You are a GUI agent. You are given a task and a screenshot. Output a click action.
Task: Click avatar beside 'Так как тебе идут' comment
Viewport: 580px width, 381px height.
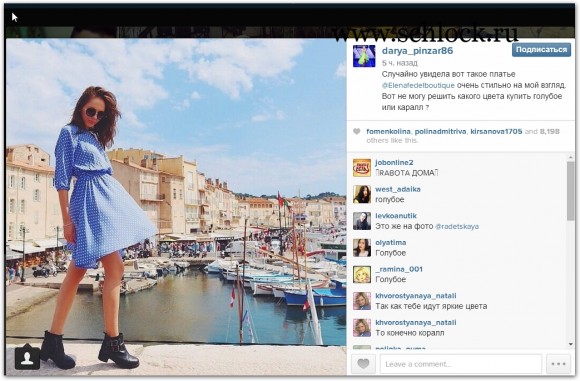click(362, 301)
